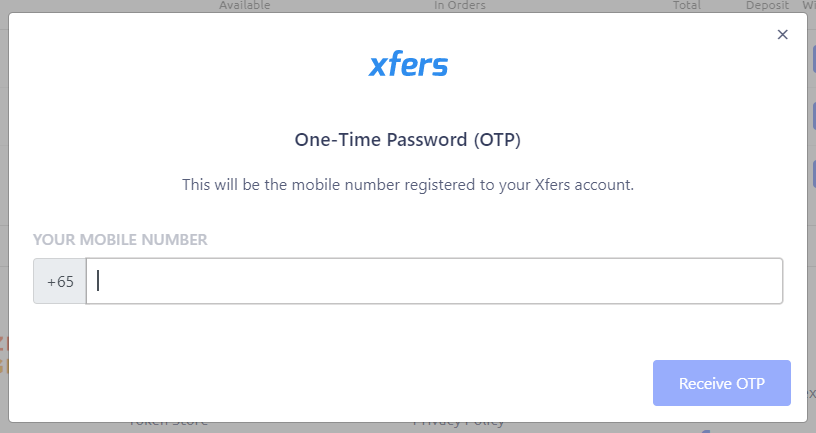Screen dimensions: 816x433
Task: Click the blue icon below Receive OTP button
Action: (706, 430)
